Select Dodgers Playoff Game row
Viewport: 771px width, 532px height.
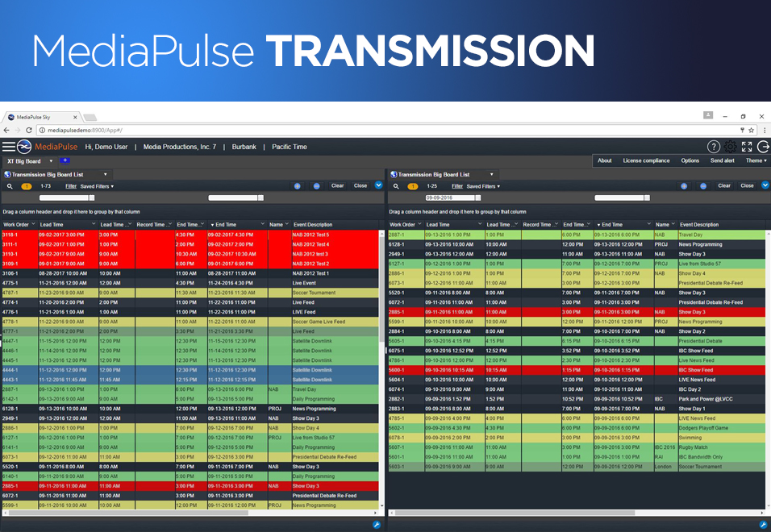point(577,428)
